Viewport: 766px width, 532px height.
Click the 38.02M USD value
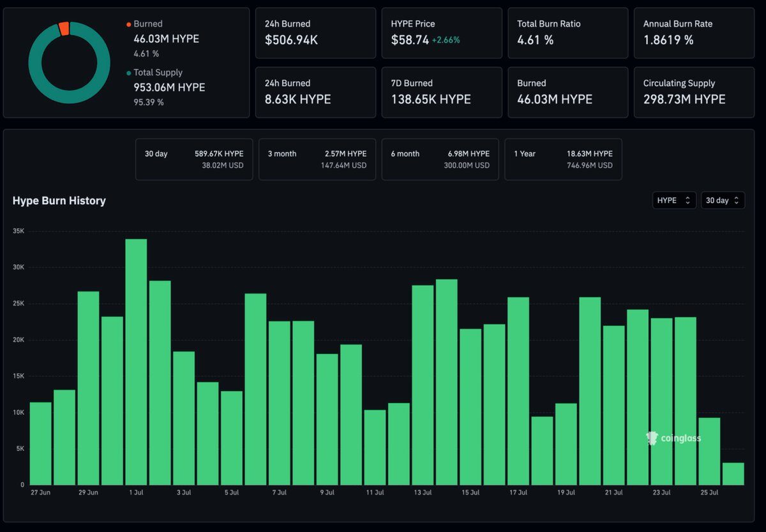click(223, 165)
